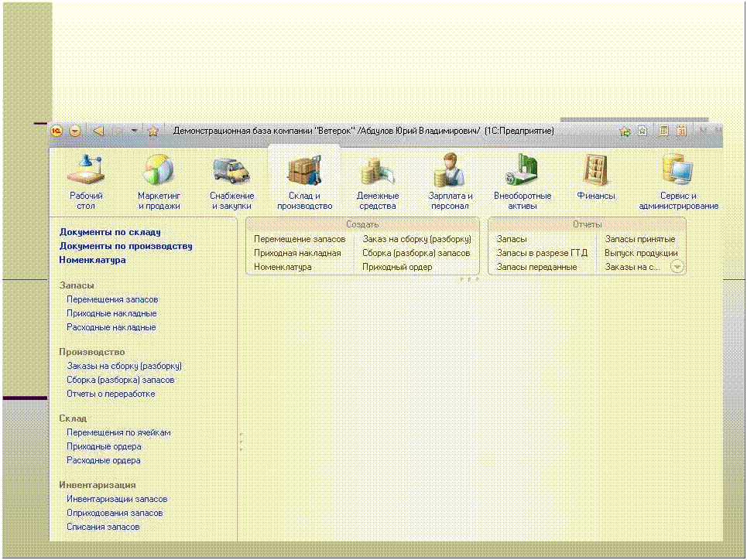Go back with the left arrow icon

(x=98, y=131)
